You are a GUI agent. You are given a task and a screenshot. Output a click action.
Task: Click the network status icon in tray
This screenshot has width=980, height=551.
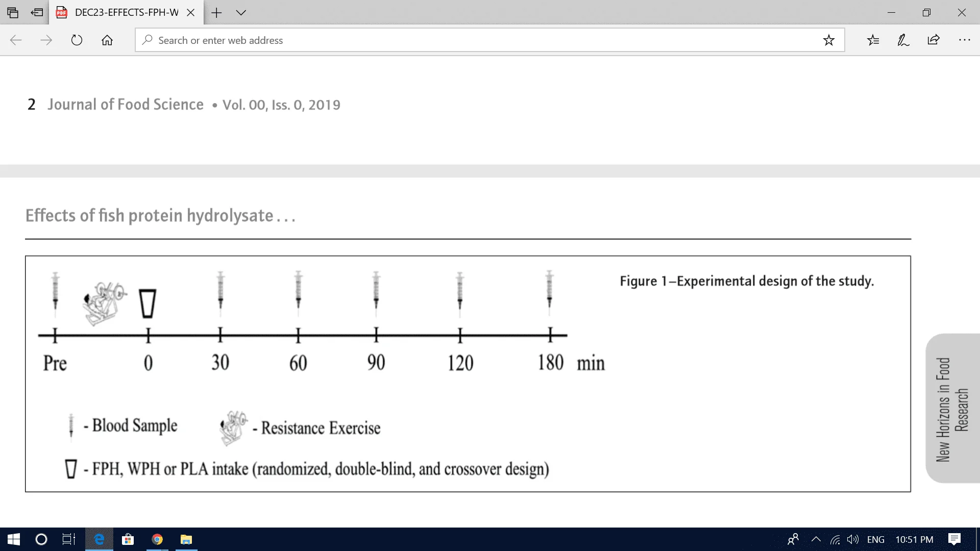point(837,540)
